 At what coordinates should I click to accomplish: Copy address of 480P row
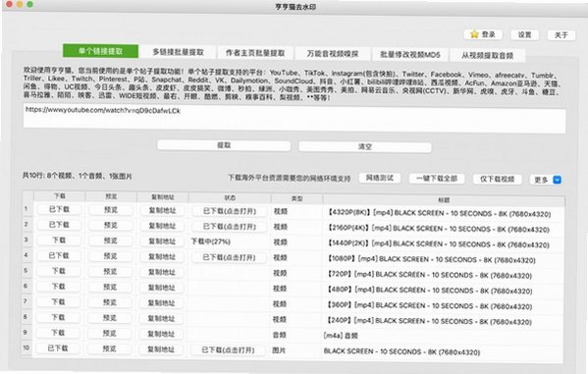[x=161, y=288]
